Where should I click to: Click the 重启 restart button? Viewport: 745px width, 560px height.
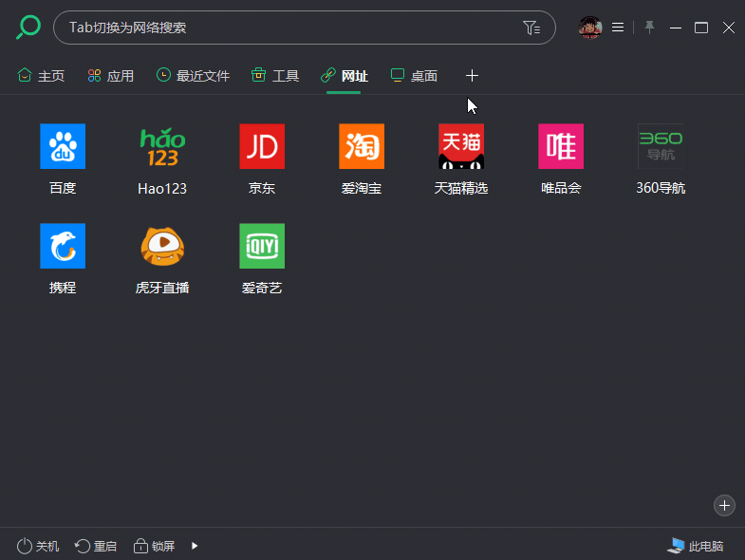click(96, 546)
